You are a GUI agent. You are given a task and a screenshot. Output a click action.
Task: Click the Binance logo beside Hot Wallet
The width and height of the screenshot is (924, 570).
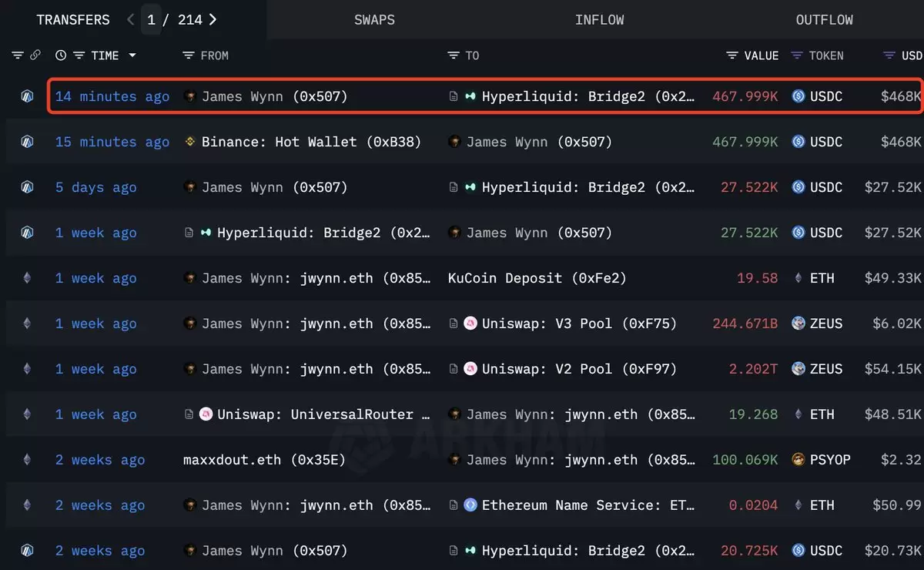point(190,142)
